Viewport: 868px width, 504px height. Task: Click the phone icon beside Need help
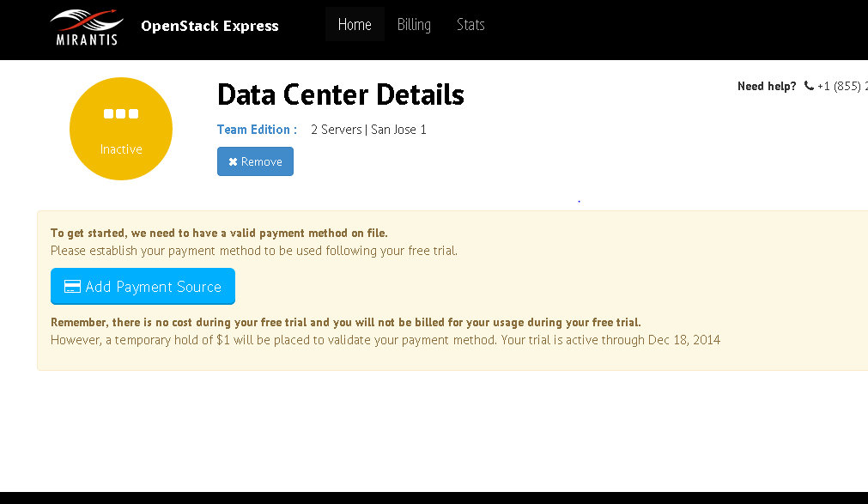tap(809, 86)
